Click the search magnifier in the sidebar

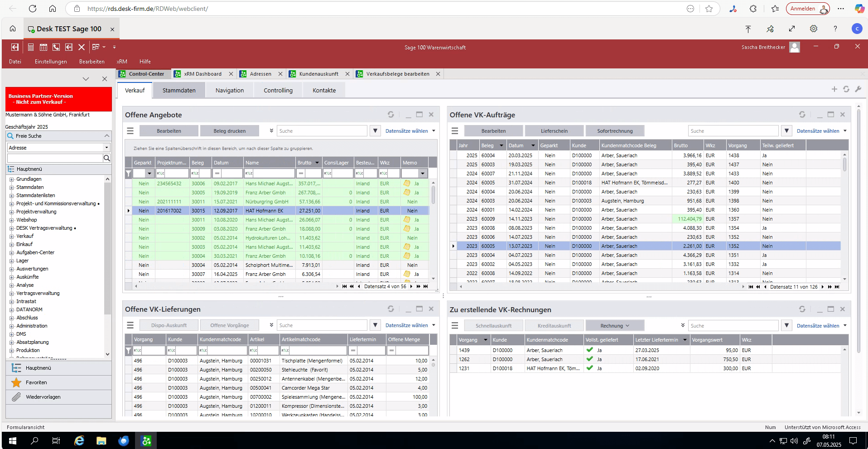107,158
